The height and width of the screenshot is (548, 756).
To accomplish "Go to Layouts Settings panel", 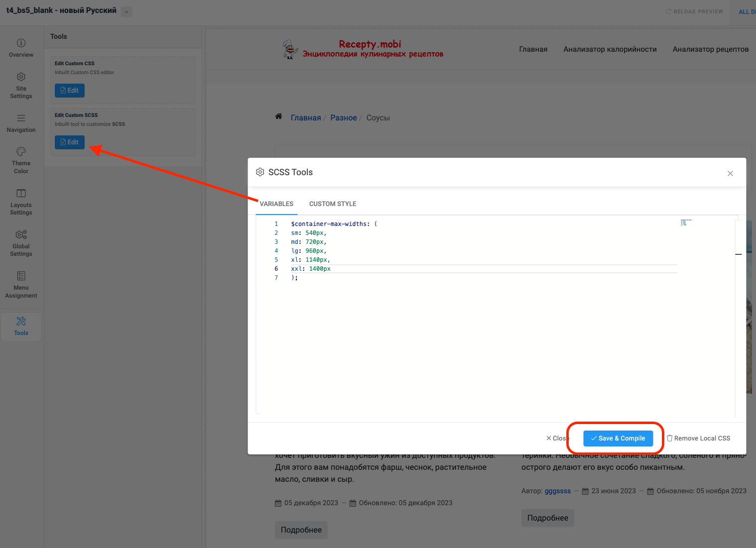I will 21,201.
